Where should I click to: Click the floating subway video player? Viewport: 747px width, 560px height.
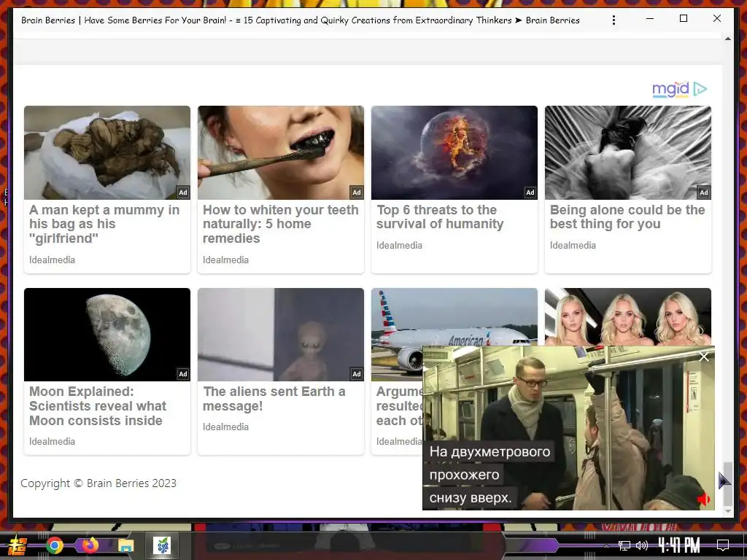click(x=568, y=428)
